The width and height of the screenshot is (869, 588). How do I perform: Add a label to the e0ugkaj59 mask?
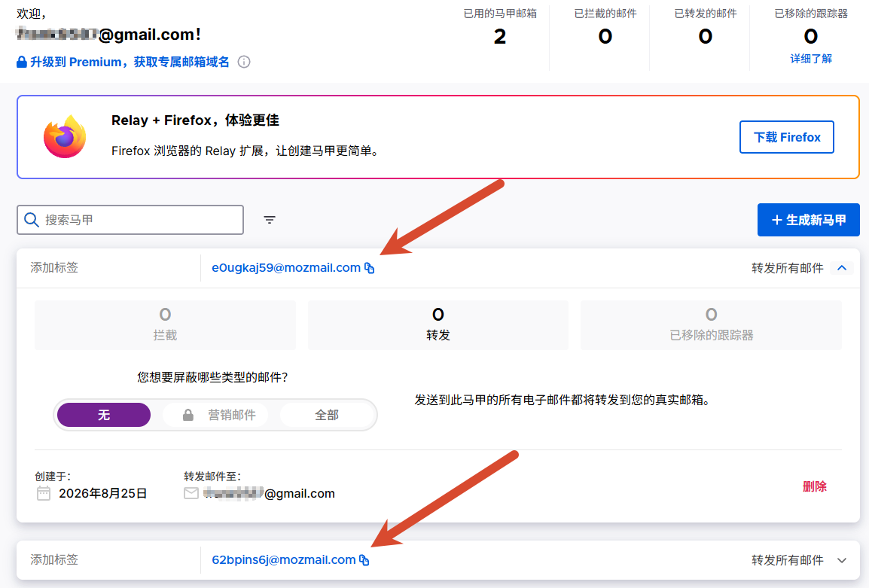(x=54, y=268)
